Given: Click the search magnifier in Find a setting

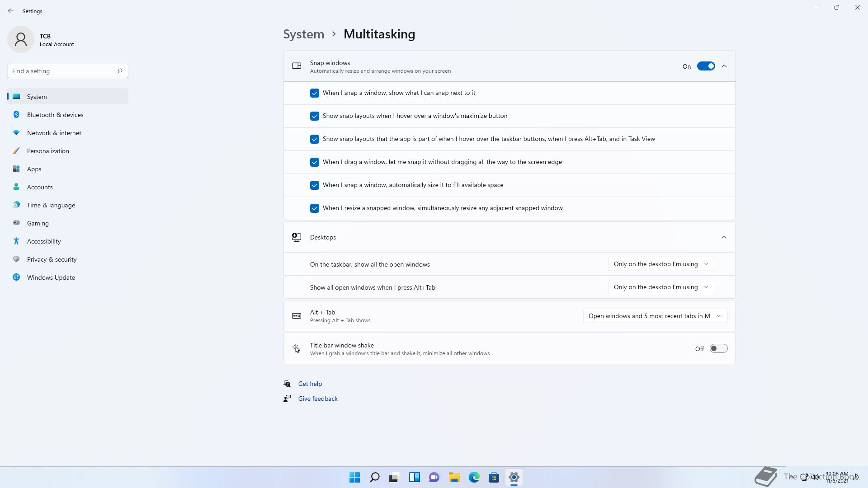Looking at the screenshot, I should (x=120, y=71).
